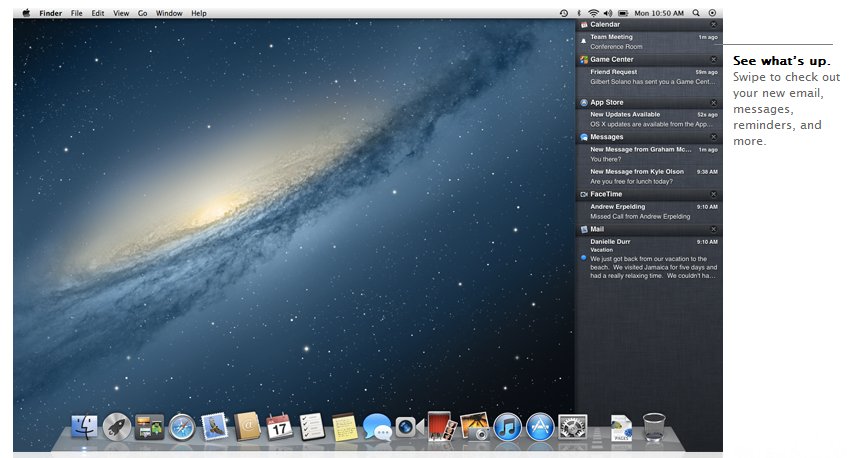Clear Messages notifications with X button

point(713,137)
